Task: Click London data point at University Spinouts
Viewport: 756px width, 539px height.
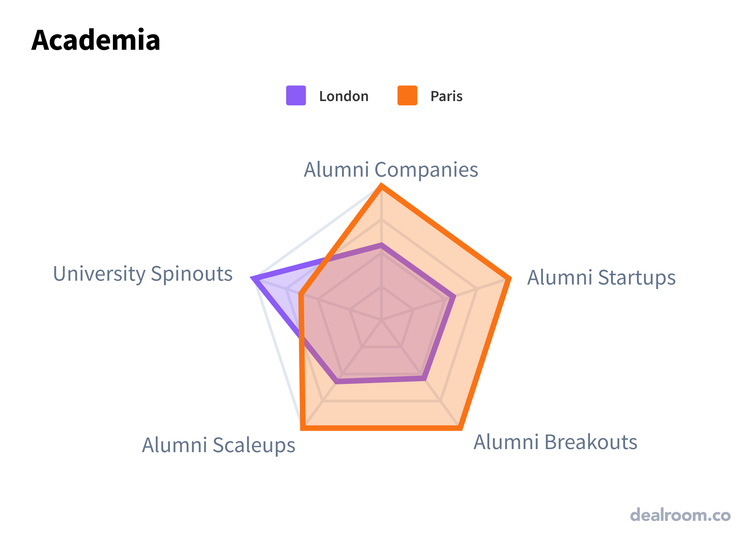Action: 254,278
